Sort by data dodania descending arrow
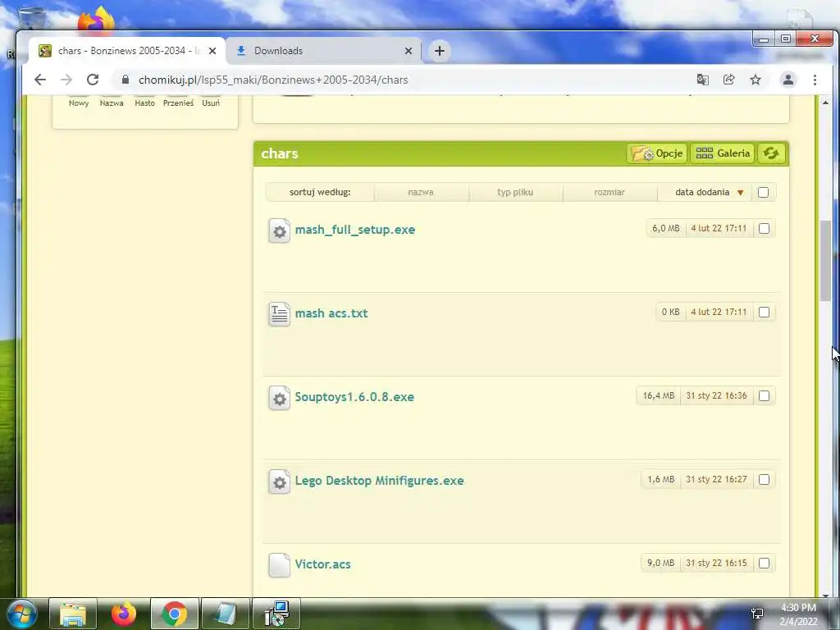Viewport: 840px width, 630px height. 741,192
